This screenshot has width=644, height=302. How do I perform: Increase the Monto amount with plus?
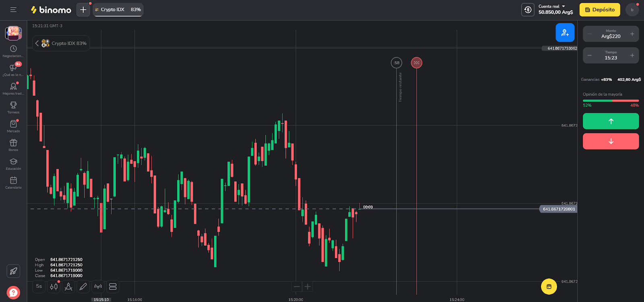pyautogui.click(x=632, y=34)
